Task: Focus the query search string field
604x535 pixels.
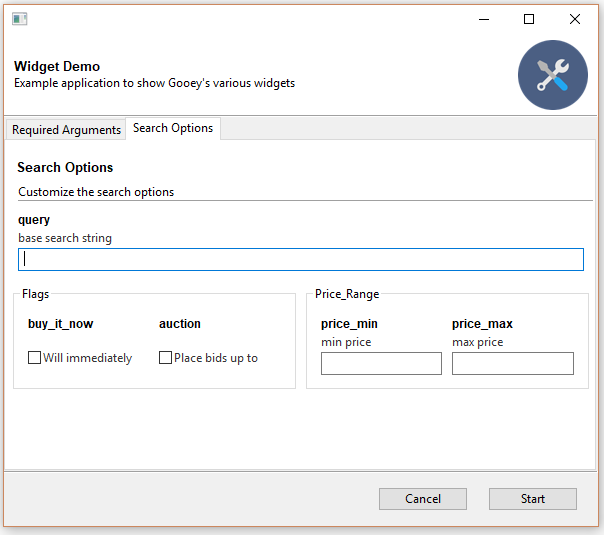Action: (300, 259)
